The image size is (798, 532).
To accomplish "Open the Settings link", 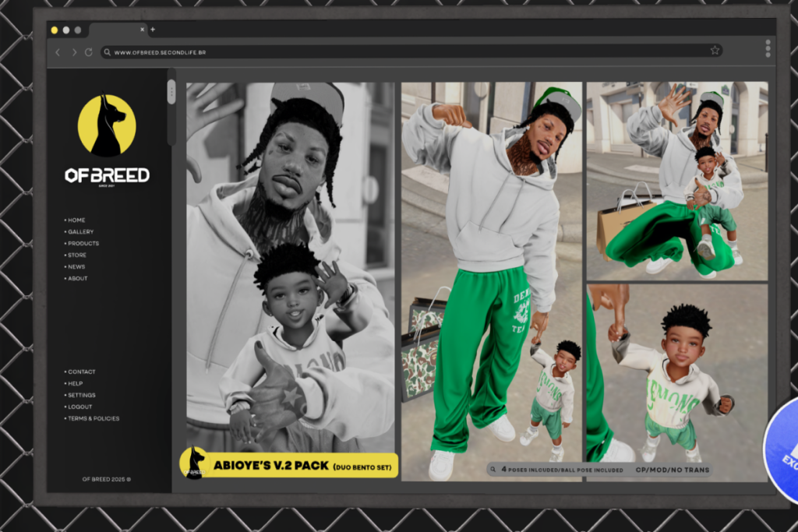I will (x=80, y=395).
